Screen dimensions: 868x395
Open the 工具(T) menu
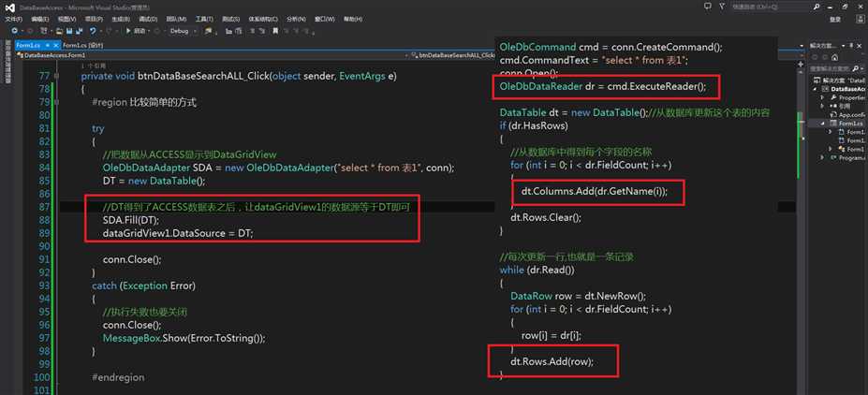click(x=204, y=19)
